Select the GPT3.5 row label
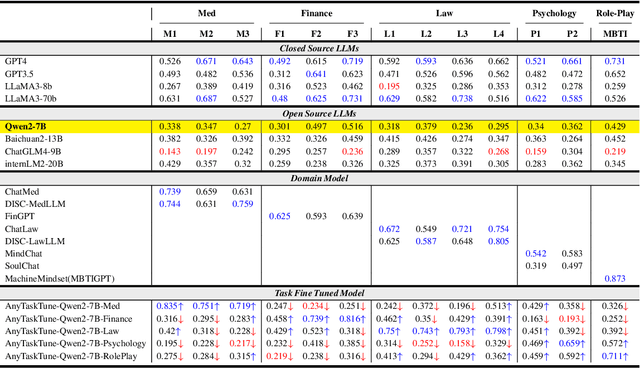640x368 pixels. 19,74
